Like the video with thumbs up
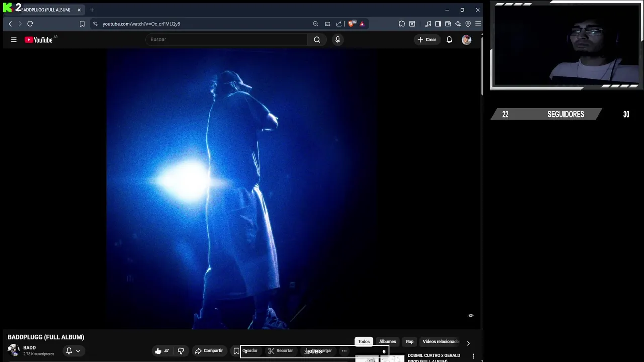Screen dimensions: 644x362 (162, 351)
